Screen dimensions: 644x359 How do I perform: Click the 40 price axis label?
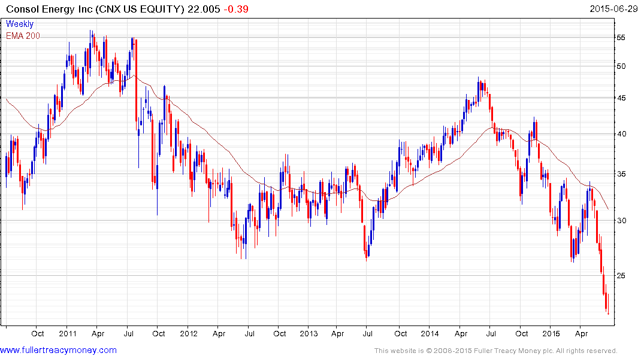(621, 134)
